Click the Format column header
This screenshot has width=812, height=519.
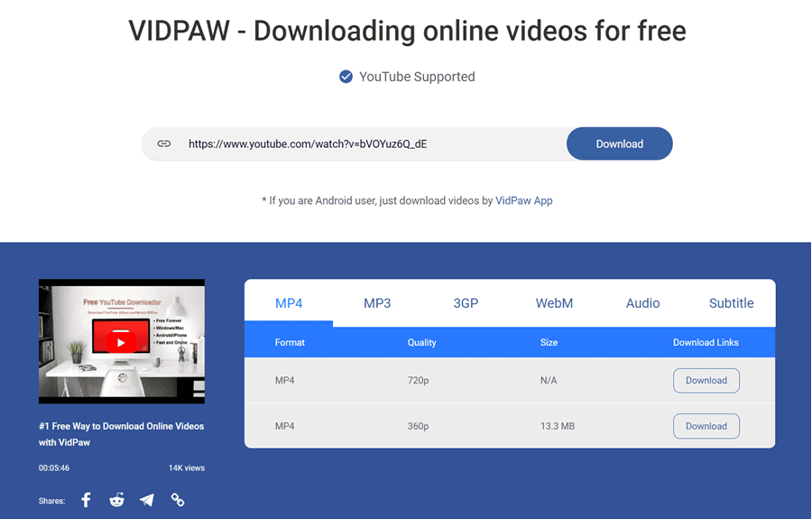[290, 342]
